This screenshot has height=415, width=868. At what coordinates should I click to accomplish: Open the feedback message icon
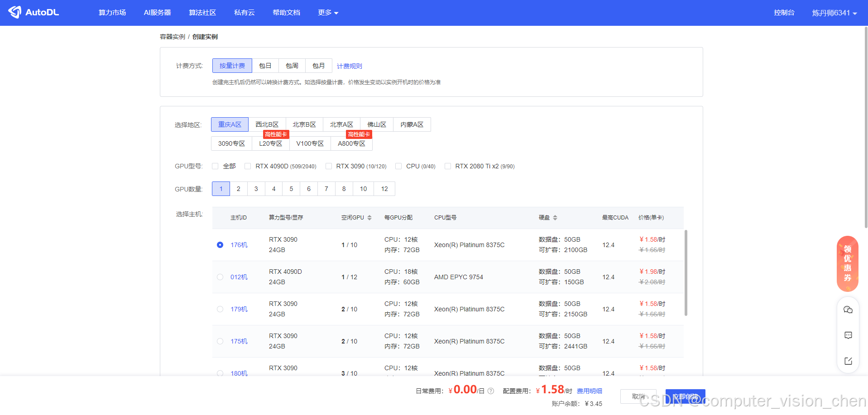[848, 335]
